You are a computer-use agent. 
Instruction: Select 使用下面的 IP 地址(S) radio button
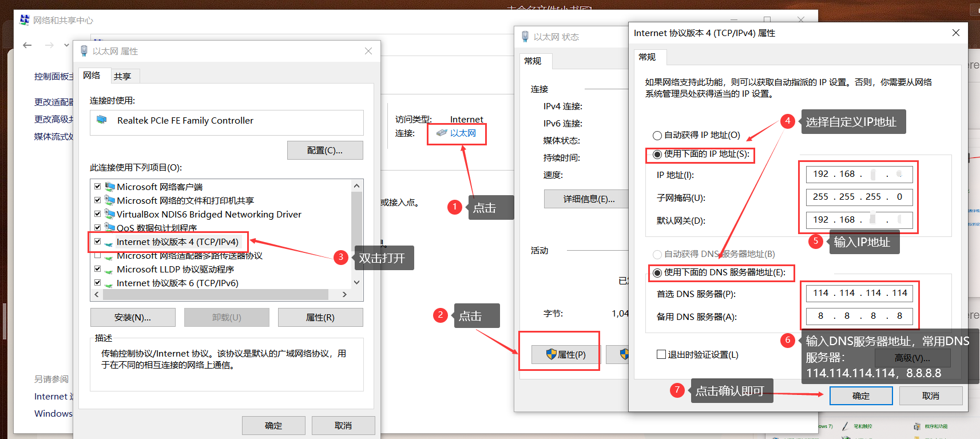click(x=657, y=155)
